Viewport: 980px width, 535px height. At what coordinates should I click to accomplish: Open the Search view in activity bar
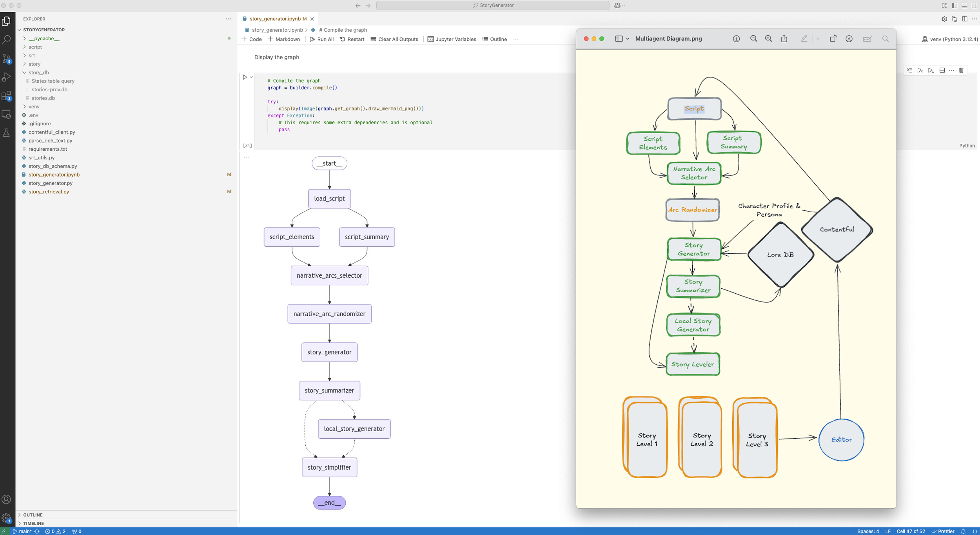[x=6, y=40]
